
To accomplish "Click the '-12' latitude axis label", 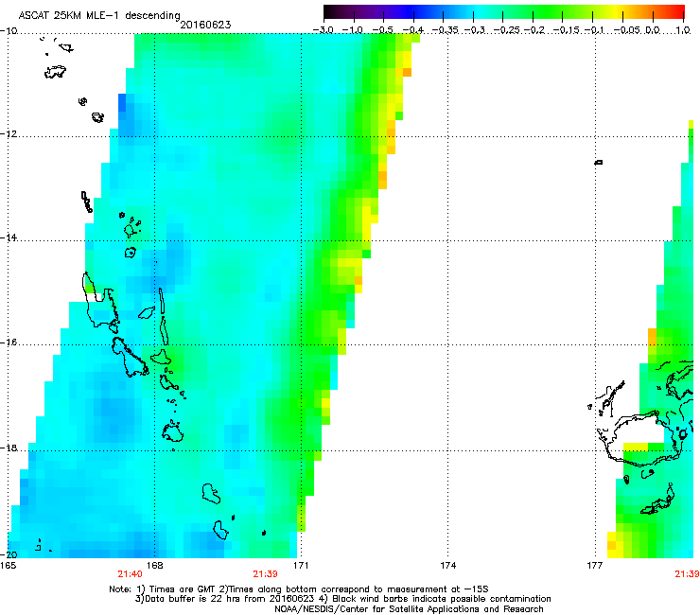I will [x=9, y=134].
